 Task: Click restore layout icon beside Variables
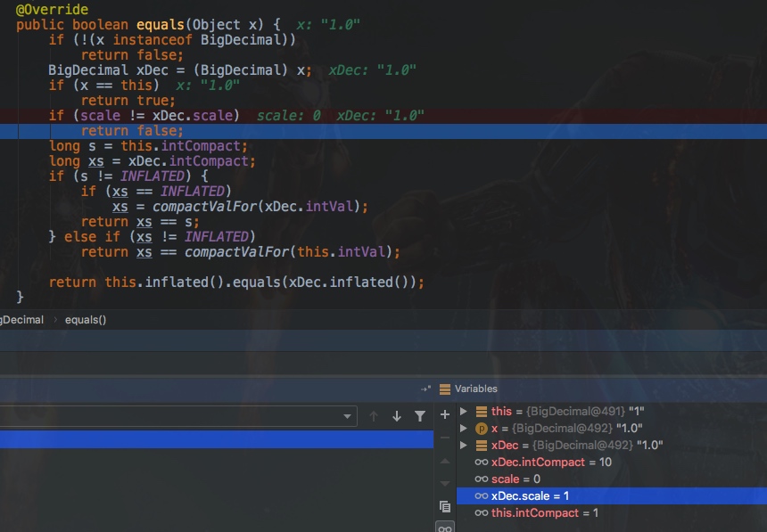(425, 389)
